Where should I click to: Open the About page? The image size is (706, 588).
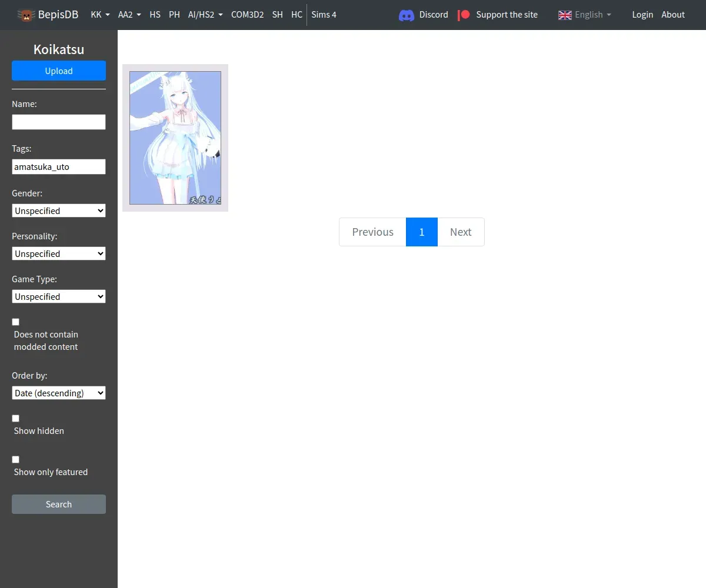[673, 15]
